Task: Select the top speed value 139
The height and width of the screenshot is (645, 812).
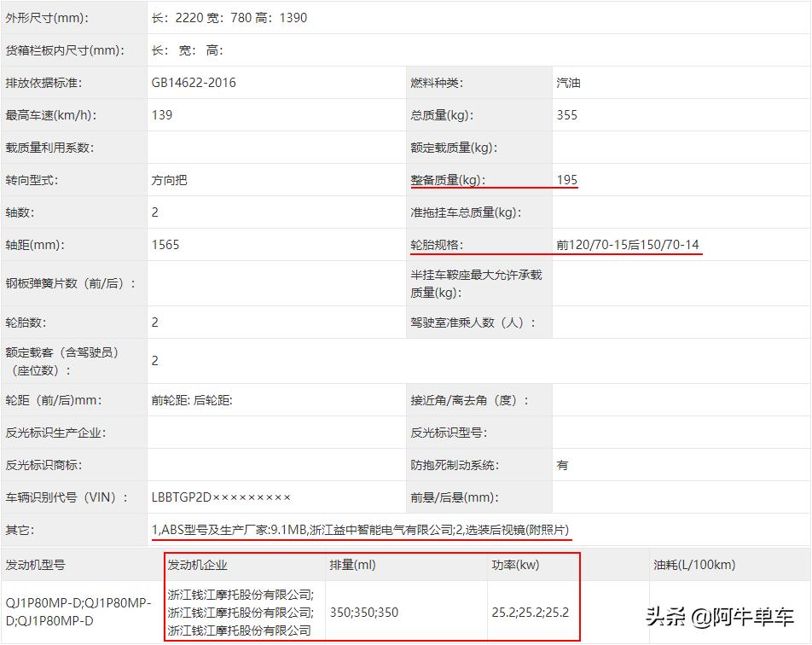Action: (161, 114)
